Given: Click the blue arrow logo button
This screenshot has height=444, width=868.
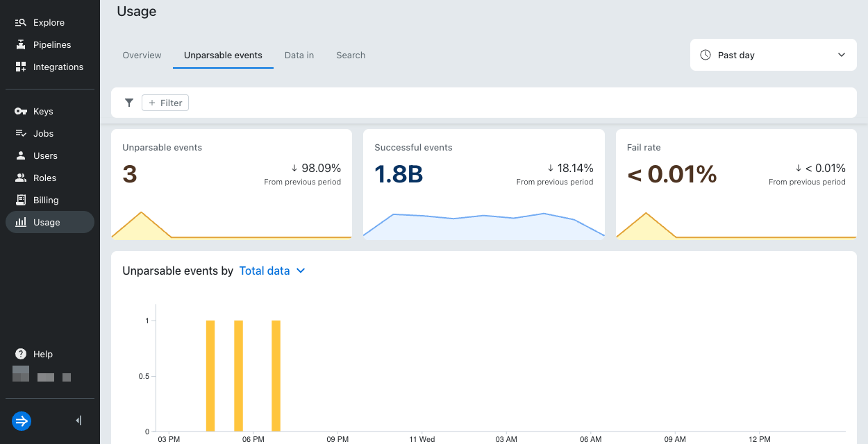Looking at the screenshot, I should [22, 420].
